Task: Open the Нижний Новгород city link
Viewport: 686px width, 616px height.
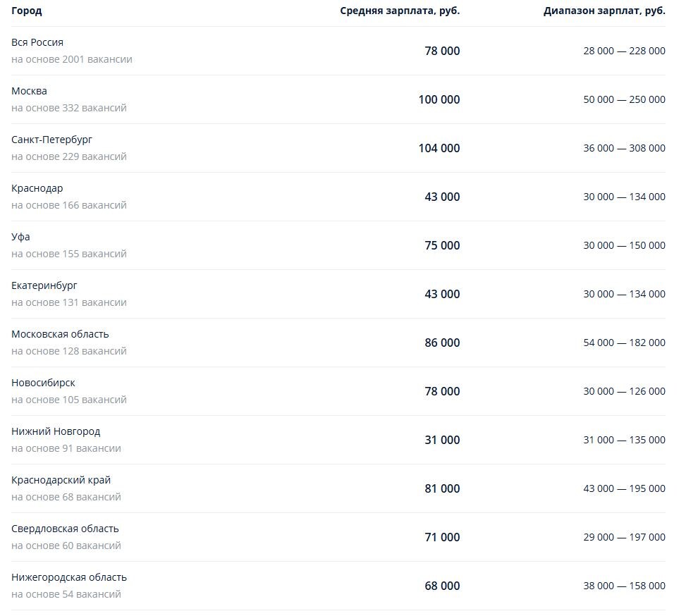Action: [56, 431]
